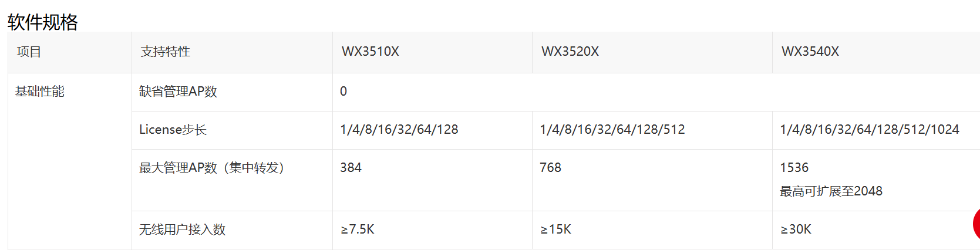Click the 最大管理AP数（集中转发）row label
The height and width of the screenshot is (250, 980).
[x=211, y=168]
